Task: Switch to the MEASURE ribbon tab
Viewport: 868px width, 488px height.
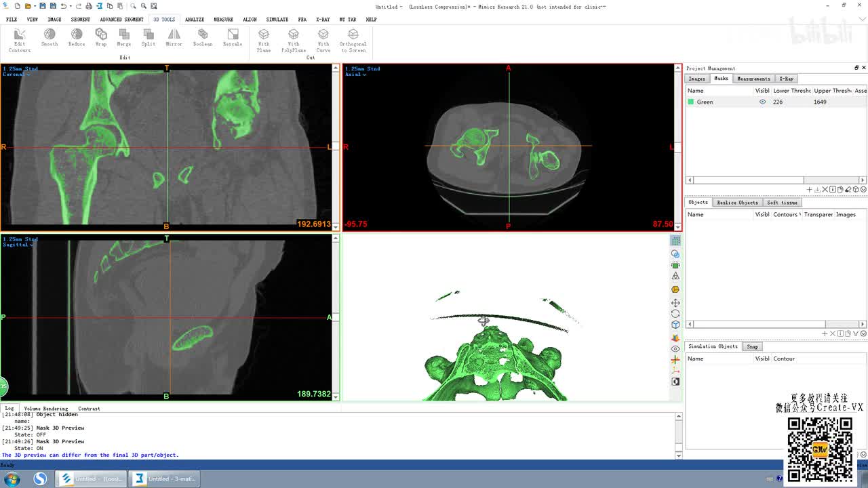Action: (x=223, y=20)
